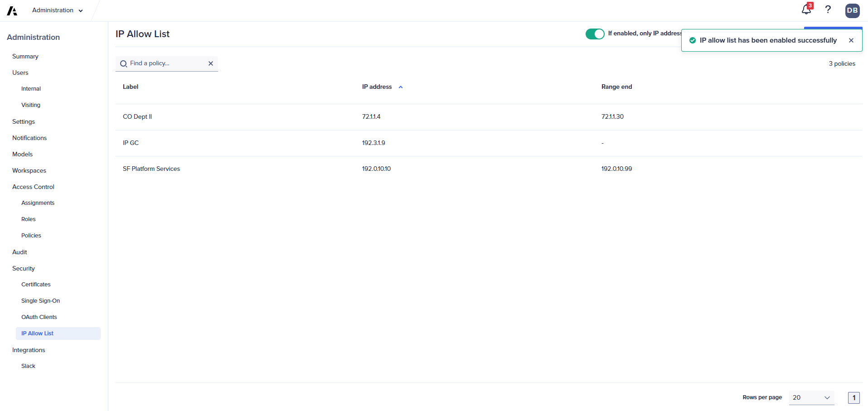Navigate to Single Sign-On settings
868x411 pixels.
pyautogui.click(x=40, y=300)
